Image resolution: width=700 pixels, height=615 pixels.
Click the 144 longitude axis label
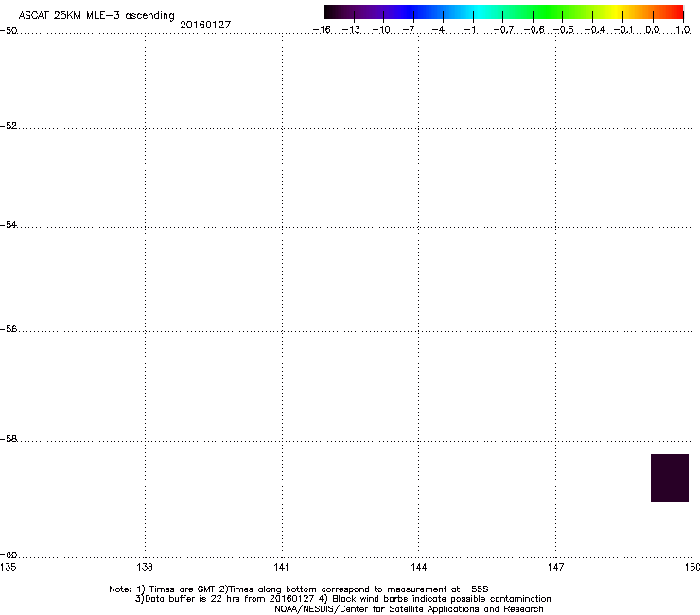(x=418, y=567)
